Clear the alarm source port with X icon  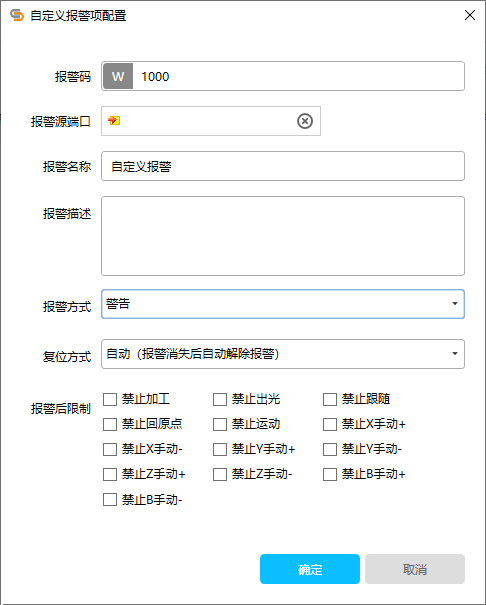pos(305,121)
